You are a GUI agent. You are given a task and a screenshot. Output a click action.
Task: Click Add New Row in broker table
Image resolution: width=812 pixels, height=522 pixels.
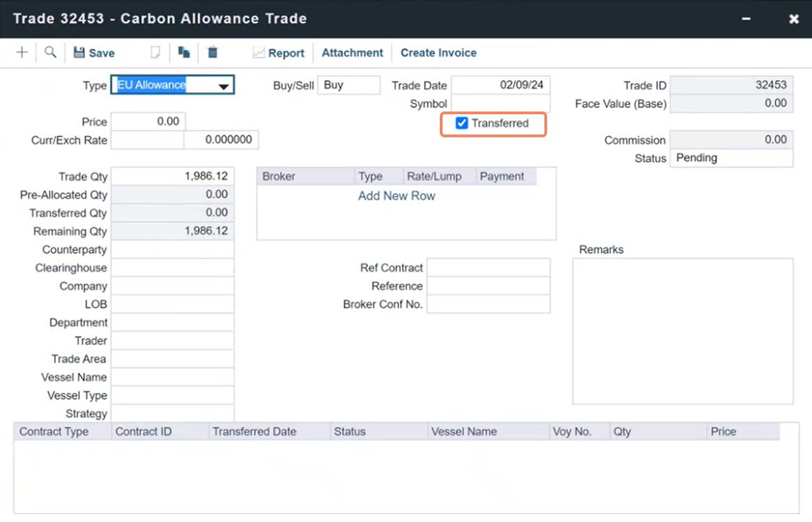pyautogui.click(x=397, y=196)
